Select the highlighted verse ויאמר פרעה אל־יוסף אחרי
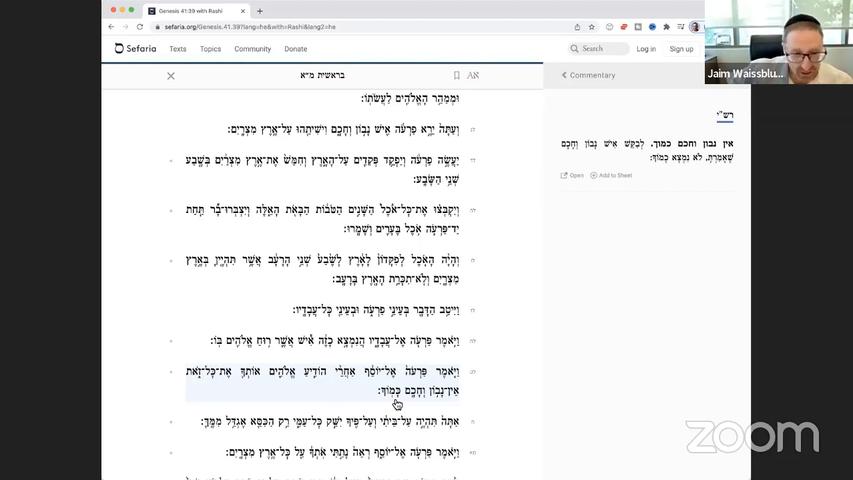This screenshot has width=853, height=480. pos(323,381)
